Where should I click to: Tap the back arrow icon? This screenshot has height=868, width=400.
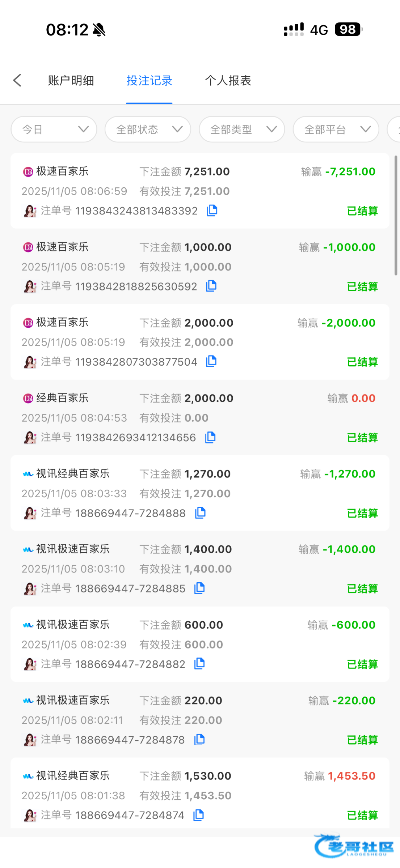[x=17, y=80]
